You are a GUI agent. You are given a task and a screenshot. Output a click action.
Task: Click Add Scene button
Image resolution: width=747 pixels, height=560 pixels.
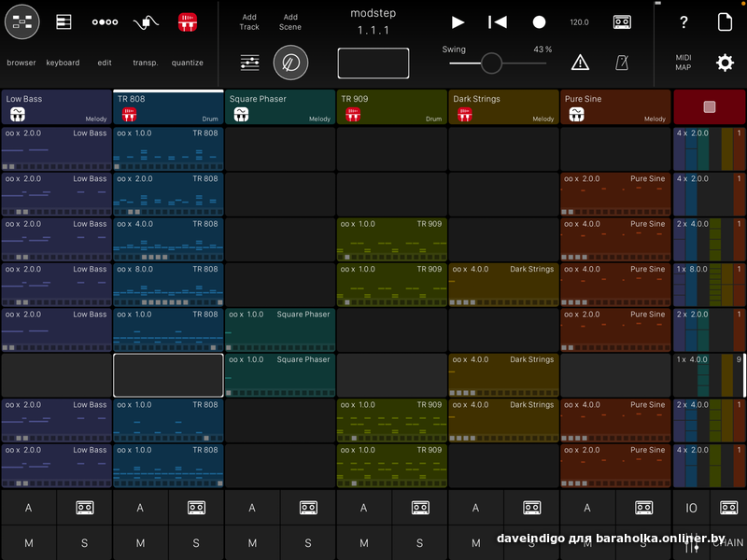pyautogui.click(x=290, y=21)
